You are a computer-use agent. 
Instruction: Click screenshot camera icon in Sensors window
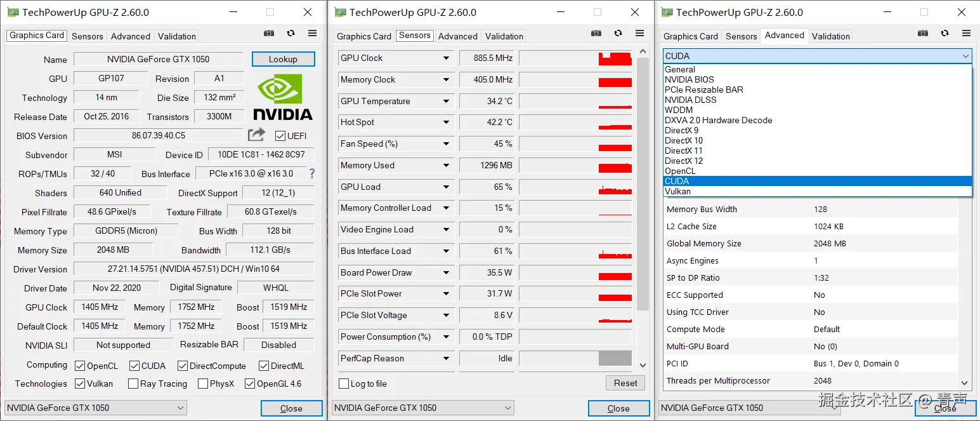pos(596,33)
